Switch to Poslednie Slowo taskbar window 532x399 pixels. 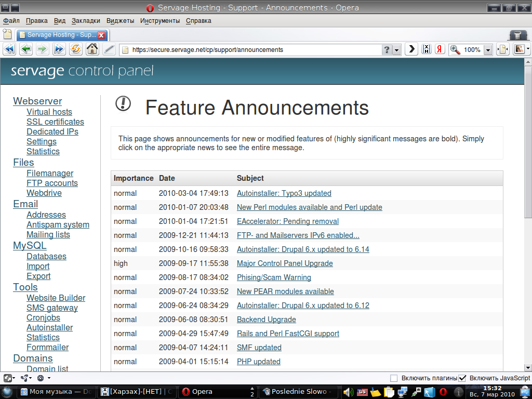click(299, 392)
